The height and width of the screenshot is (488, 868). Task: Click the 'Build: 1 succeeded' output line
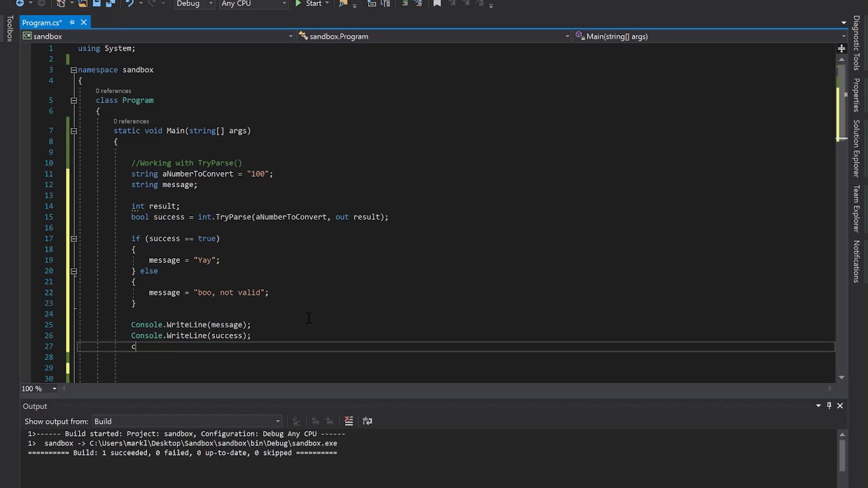click(x=182, y=453)
